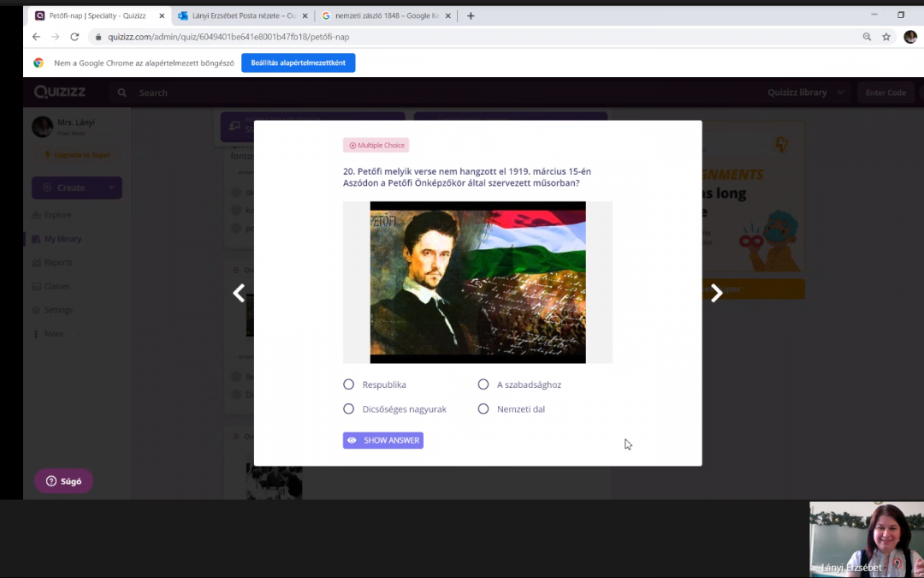
Task: Close the nemzeti zászló 1848 Google tab
Action: click(x=447, y=16)
